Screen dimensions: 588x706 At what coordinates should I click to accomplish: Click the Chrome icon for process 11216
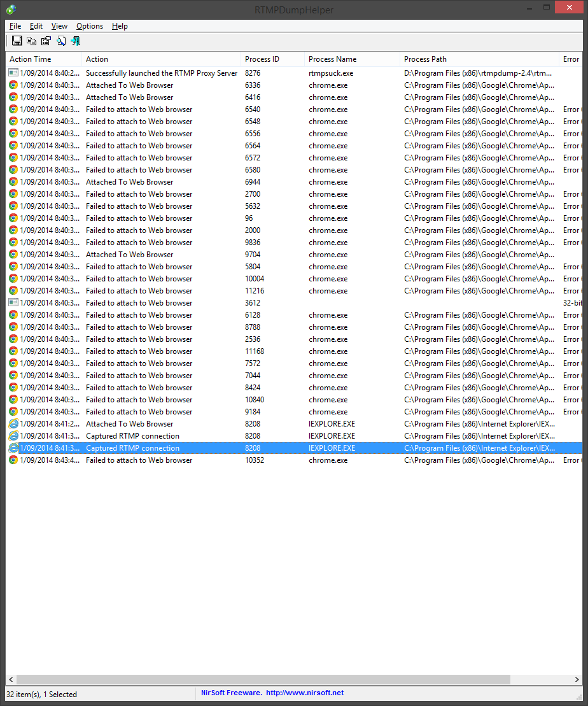pos(13,290)
